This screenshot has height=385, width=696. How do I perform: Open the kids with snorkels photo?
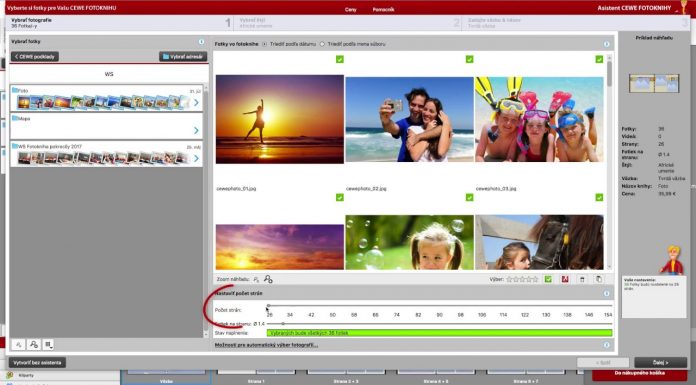tap(539, 119)
